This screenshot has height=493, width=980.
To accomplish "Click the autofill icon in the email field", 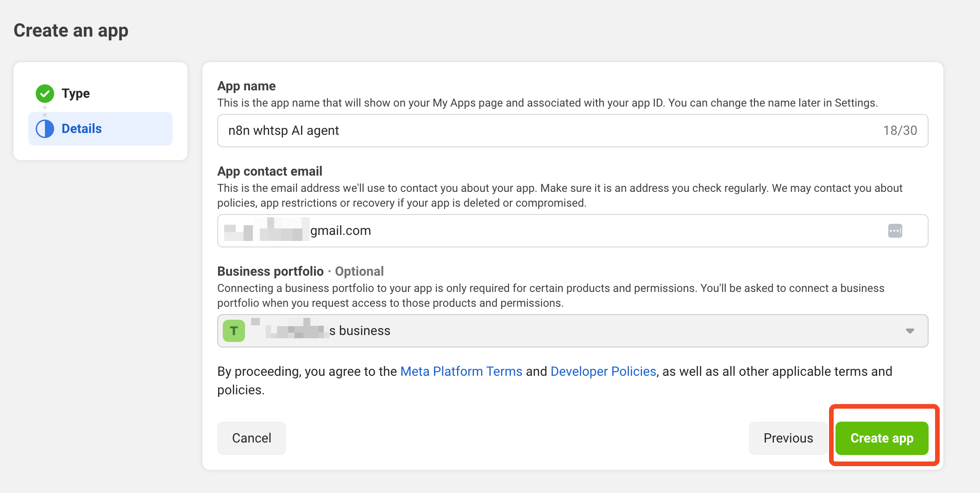I will [x=895, y=231].
